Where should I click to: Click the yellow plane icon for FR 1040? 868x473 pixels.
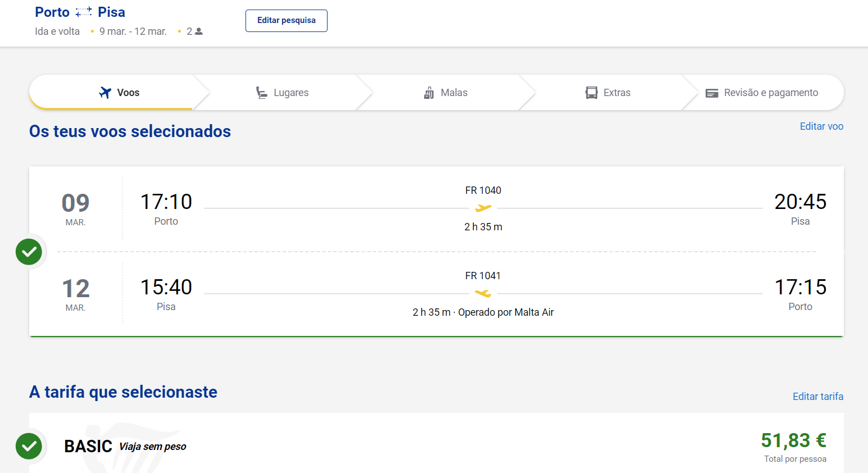pos(483,208)
